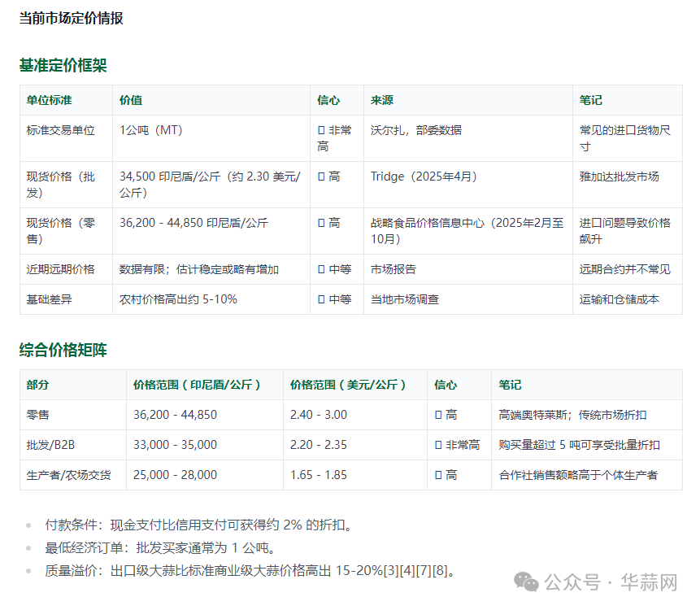This screenshot has height=610, width=700.
Task: Click the 价格范围（美元/公斤） column header
Action: point(347,385)
